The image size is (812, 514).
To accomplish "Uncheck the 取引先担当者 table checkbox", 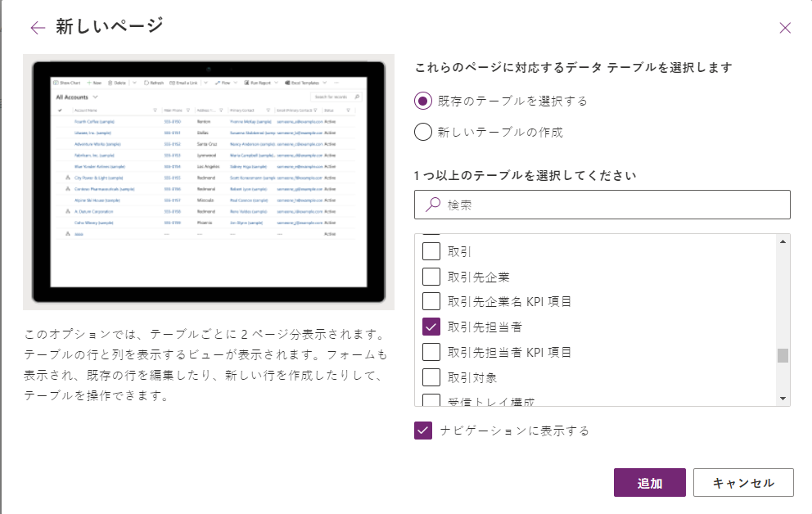I will (431, 327).
